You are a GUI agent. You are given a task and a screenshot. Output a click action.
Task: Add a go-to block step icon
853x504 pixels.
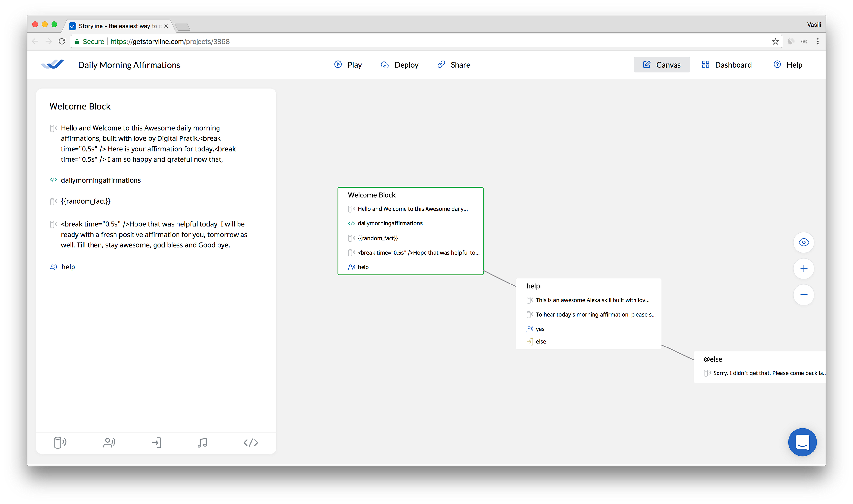coord(156,443)
